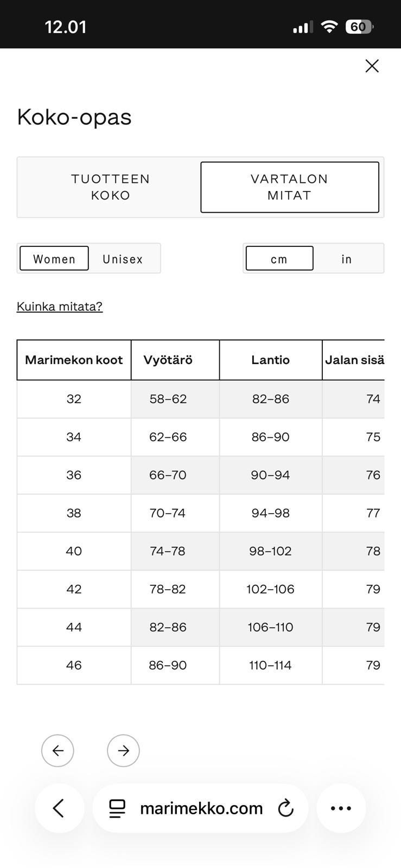Open the Kuinka mitata? link
The width and height of the screenshot is (401, 868).
tap(60, 307)
